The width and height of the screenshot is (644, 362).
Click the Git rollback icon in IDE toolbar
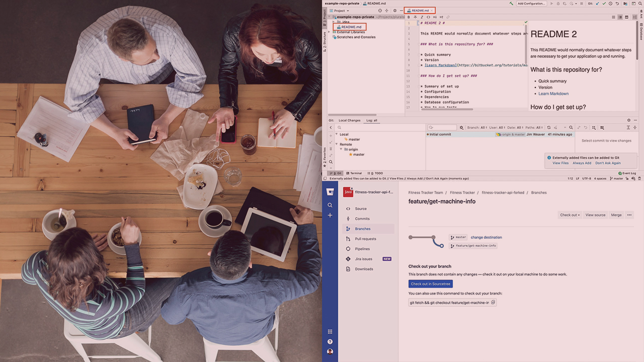617,4
